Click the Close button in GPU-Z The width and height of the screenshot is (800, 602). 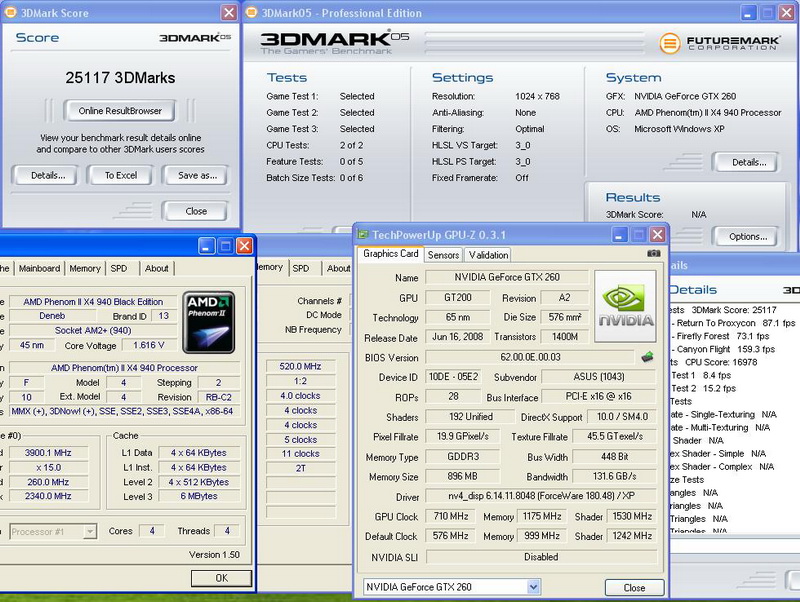click(x=634, y=588)
